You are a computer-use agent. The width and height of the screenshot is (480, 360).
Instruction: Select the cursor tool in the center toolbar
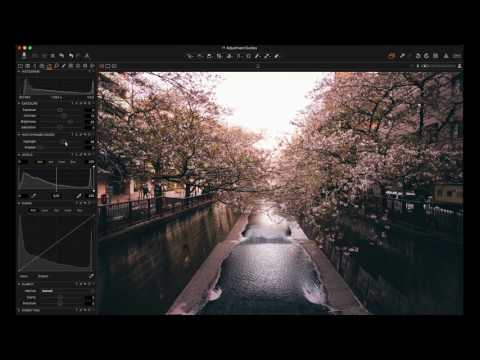tap(190, 56)
